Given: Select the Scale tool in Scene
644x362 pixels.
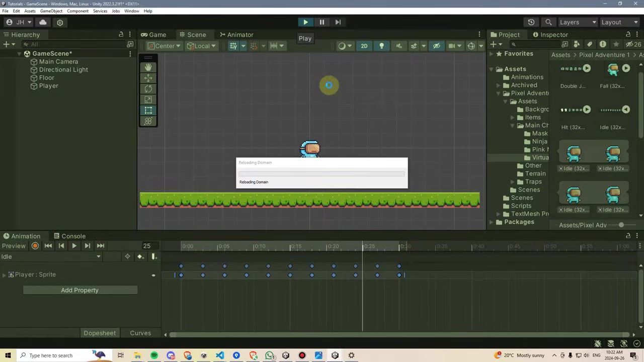Looking at the screenshot, I should click(x=148, y=100).
